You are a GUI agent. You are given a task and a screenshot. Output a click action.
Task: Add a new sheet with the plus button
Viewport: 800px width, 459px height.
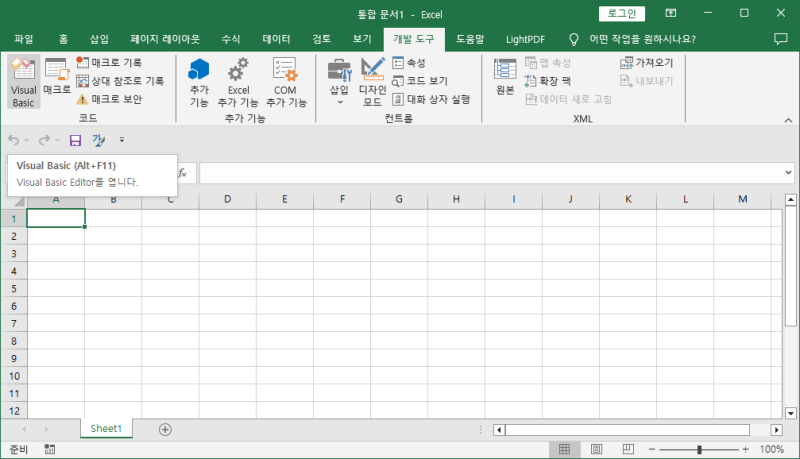(x=165, y=429)
